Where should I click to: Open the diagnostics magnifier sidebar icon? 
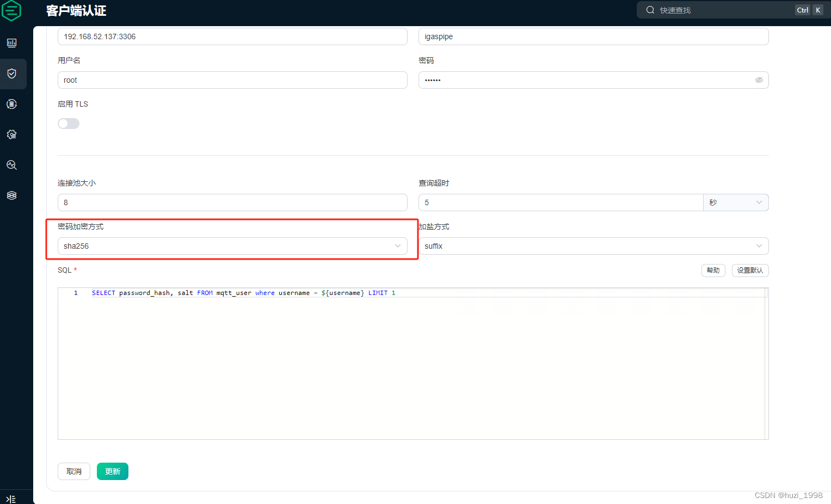pos(12,165)
